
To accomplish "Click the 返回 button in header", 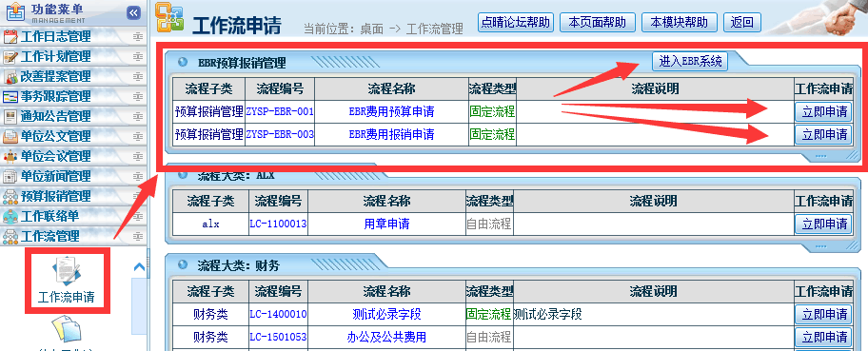I will coord(741,23).
